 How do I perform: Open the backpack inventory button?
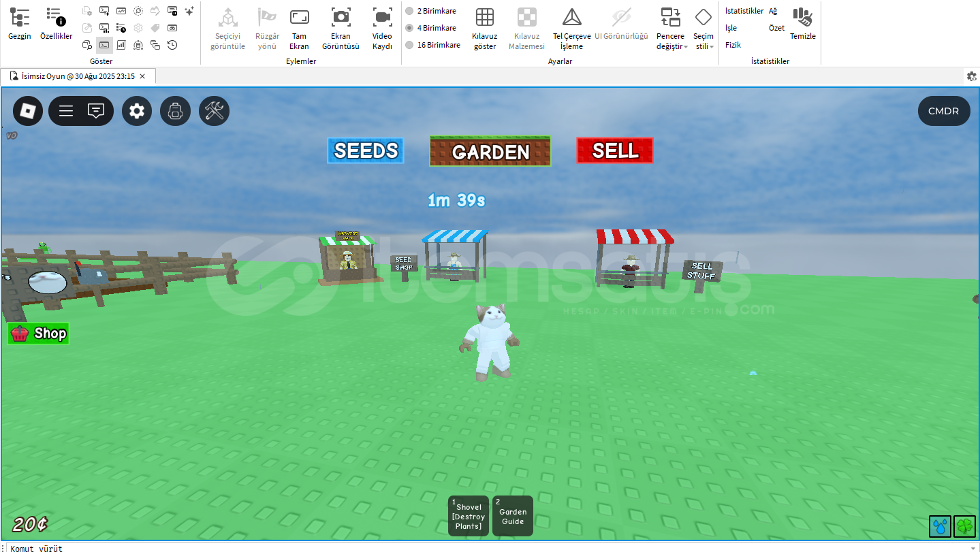pyautogui.click(x=175, y=110)
